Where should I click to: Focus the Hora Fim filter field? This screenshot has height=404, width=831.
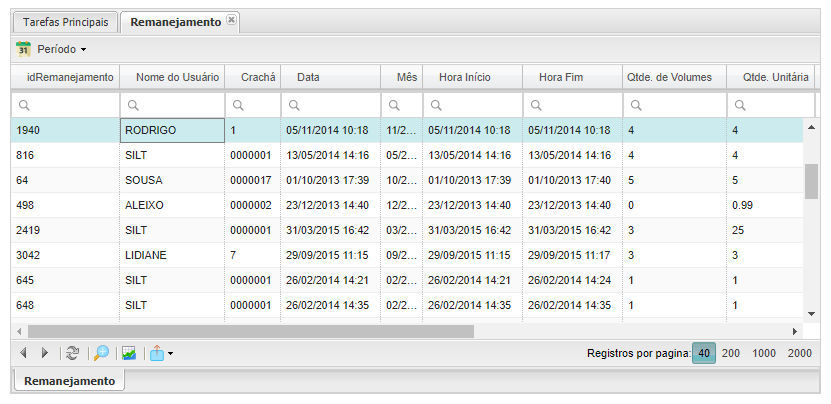coord(572,106)
